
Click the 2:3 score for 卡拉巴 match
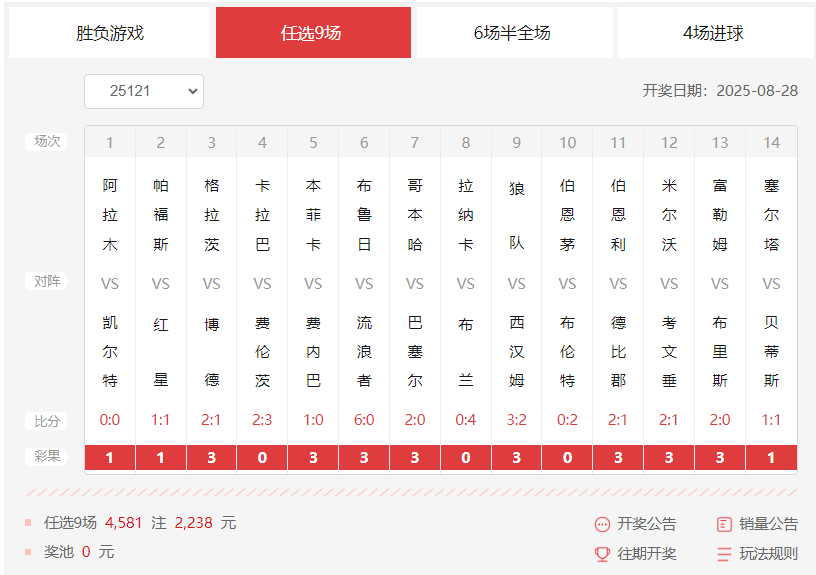click(262, 420)
